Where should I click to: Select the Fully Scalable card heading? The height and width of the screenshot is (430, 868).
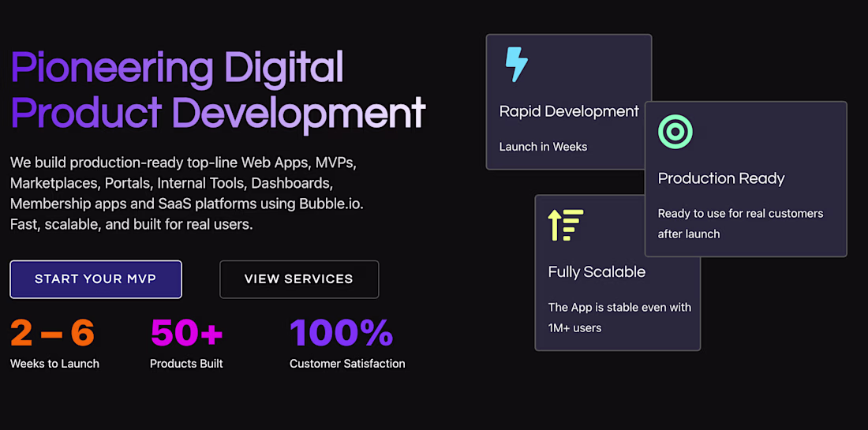(x=597, y=272)
